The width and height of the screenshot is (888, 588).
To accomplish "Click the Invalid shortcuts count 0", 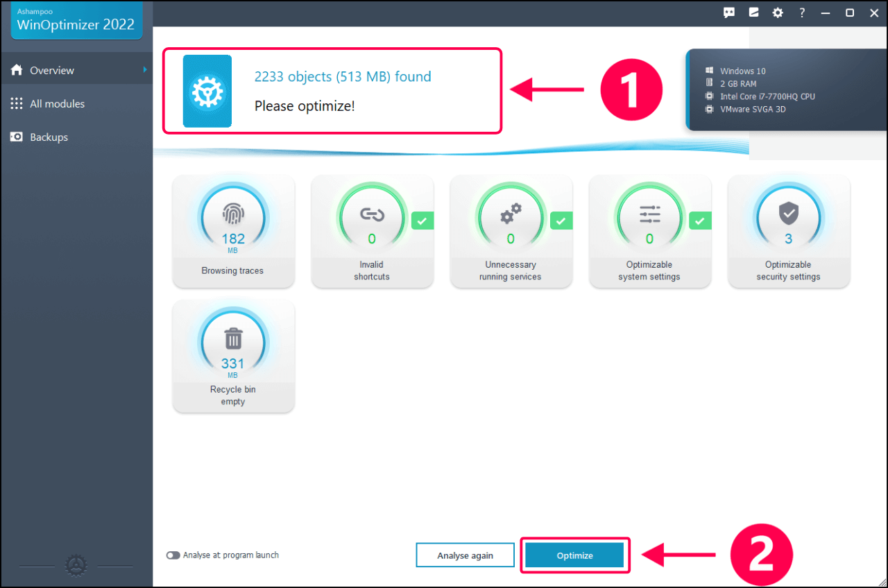I will tap(372, 239).
